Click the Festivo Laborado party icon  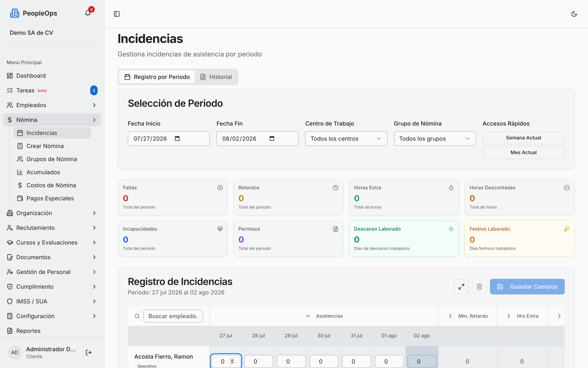coord(567,229)
